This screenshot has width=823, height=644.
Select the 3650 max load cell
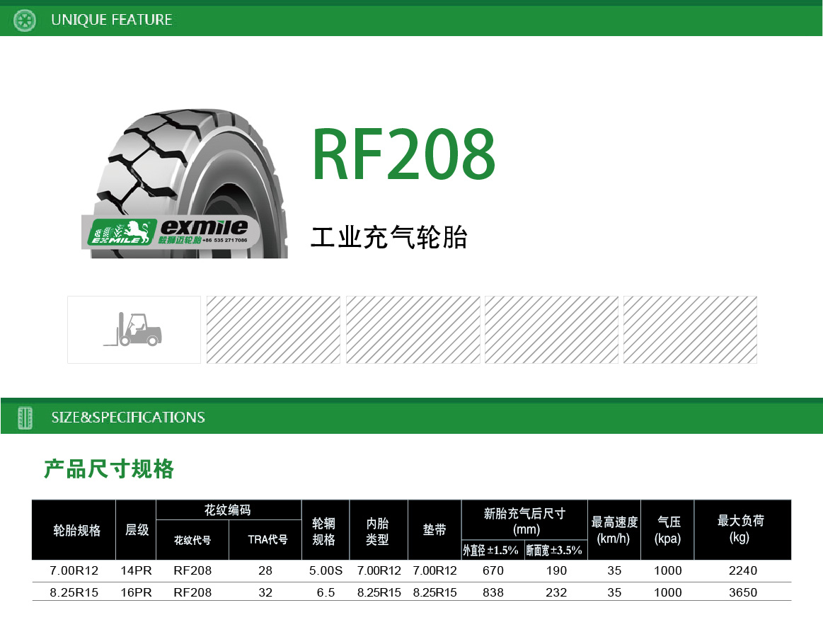[742, 592]
